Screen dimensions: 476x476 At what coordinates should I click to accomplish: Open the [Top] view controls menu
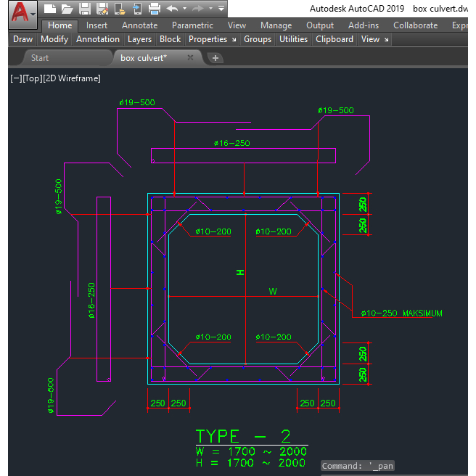(33, 78)
